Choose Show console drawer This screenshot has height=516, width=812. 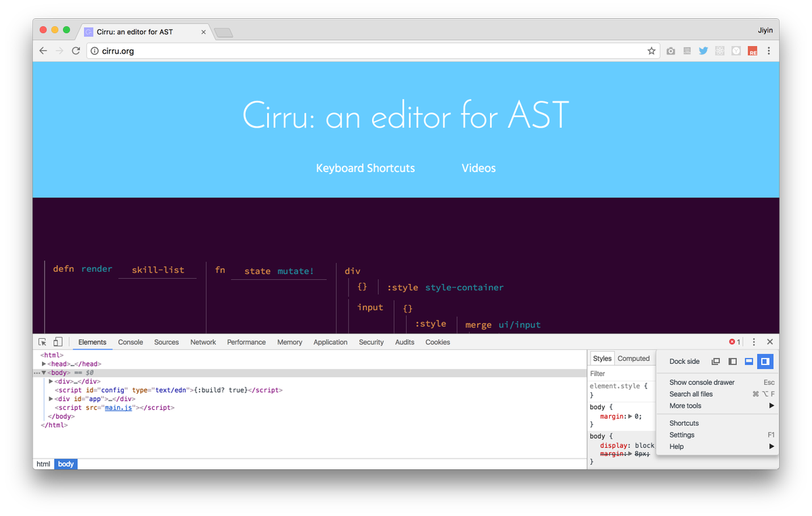[717, 382]
